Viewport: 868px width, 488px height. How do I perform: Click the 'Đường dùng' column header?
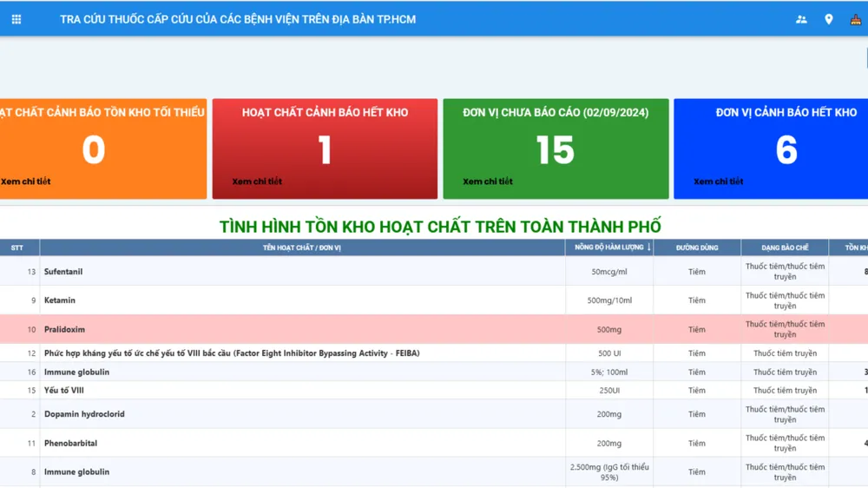coord(697,247)
